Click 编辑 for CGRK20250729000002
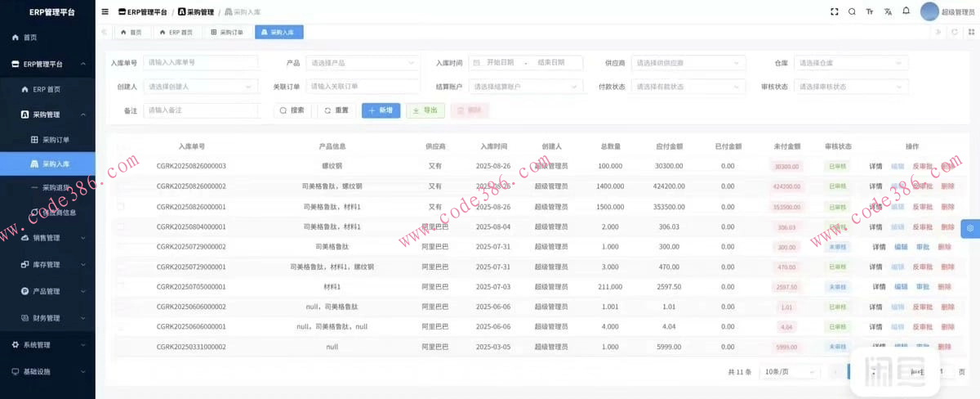The width and height of the screenshot is (980, 399). [x=901, y=246]
